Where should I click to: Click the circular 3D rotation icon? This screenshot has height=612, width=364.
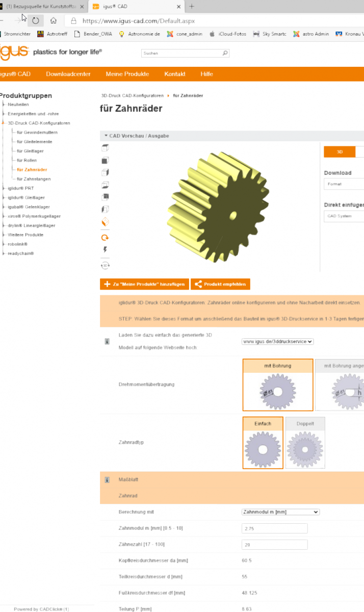(x=106, y=265)
